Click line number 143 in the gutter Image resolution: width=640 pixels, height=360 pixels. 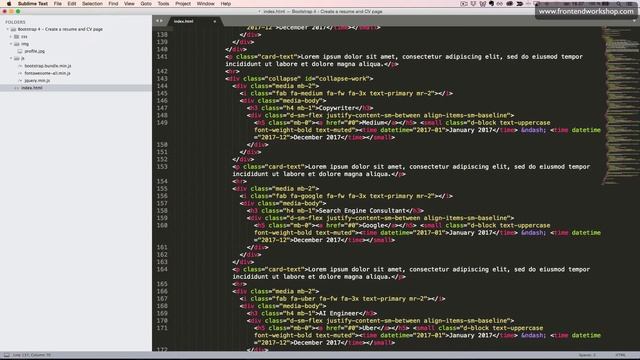click(162, 79)
